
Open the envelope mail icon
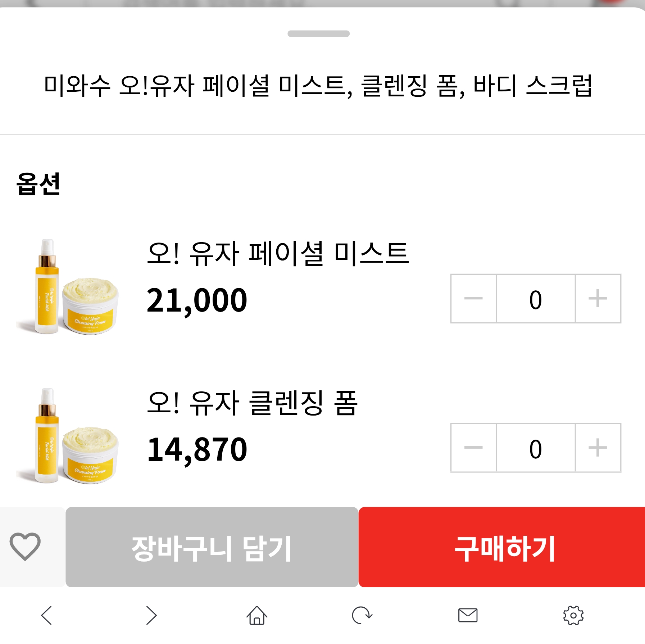[x=468, y=615]
